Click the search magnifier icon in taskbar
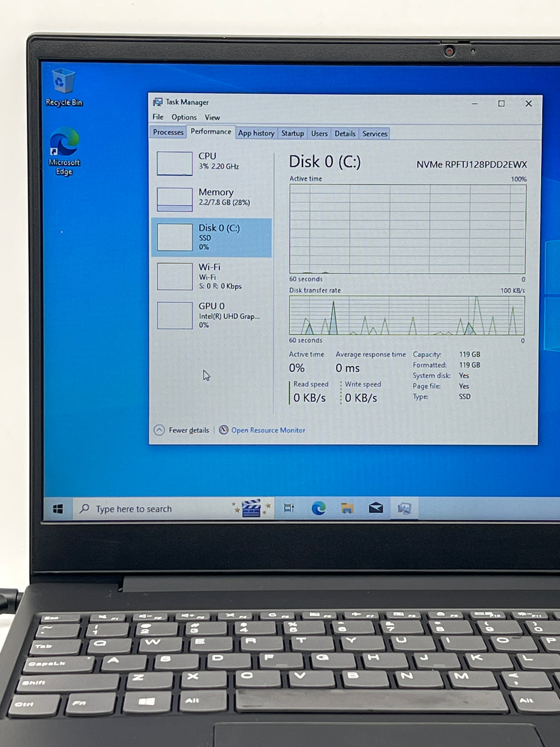The width and height of the screenshot is (560, 747). pos(84,508)
